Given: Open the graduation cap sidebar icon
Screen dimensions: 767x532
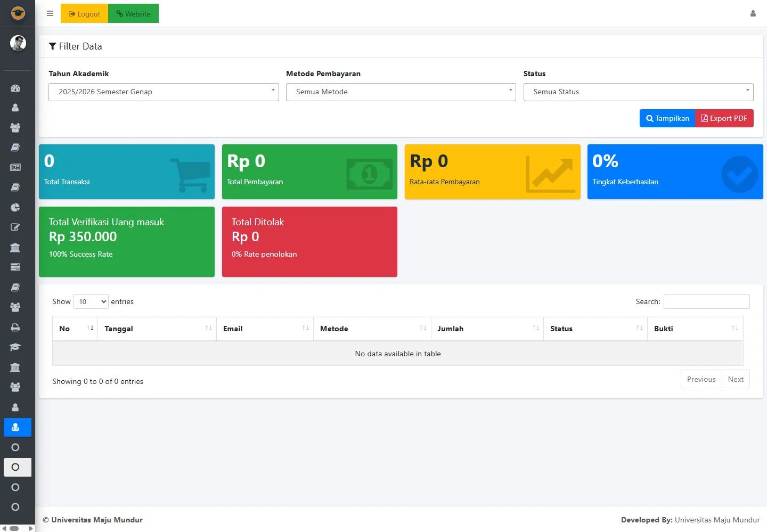Looking at the screenshot, I should (x=15, y=347).
